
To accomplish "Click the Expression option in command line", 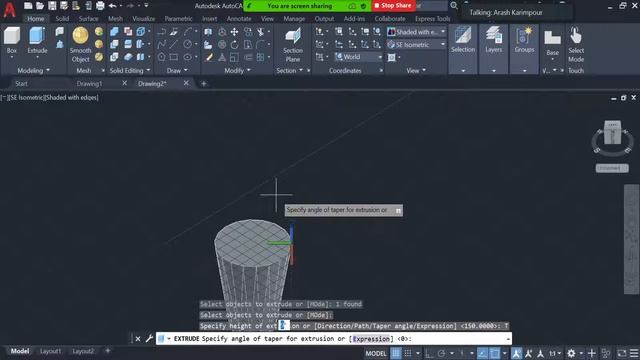I will tap(371, 339).
